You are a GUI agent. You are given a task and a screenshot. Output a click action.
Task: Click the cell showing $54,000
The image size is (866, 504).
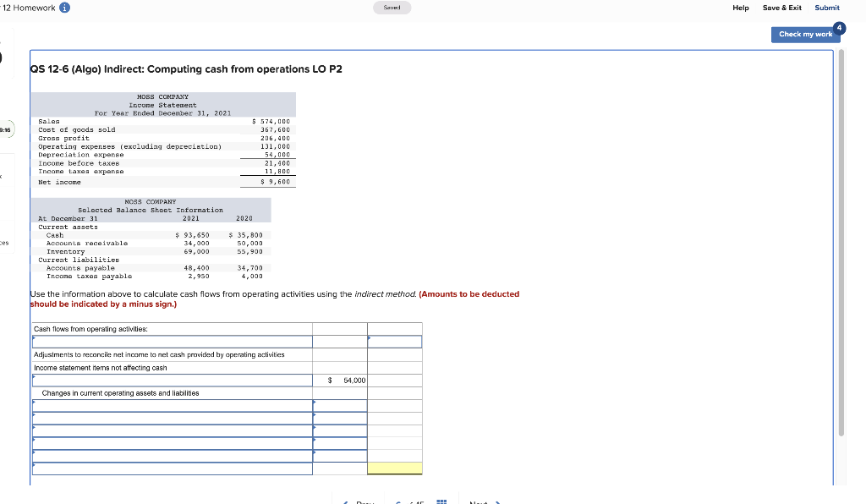340,381
